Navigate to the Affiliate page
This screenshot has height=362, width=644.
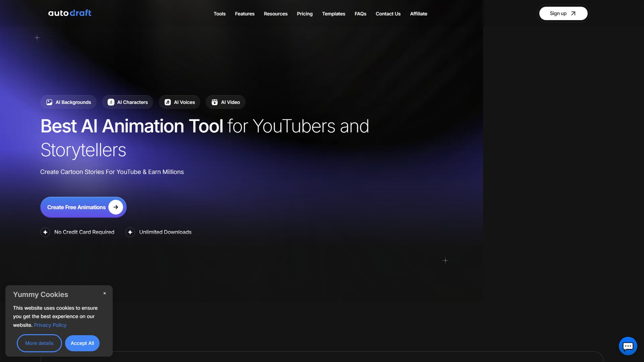(418, 14)
